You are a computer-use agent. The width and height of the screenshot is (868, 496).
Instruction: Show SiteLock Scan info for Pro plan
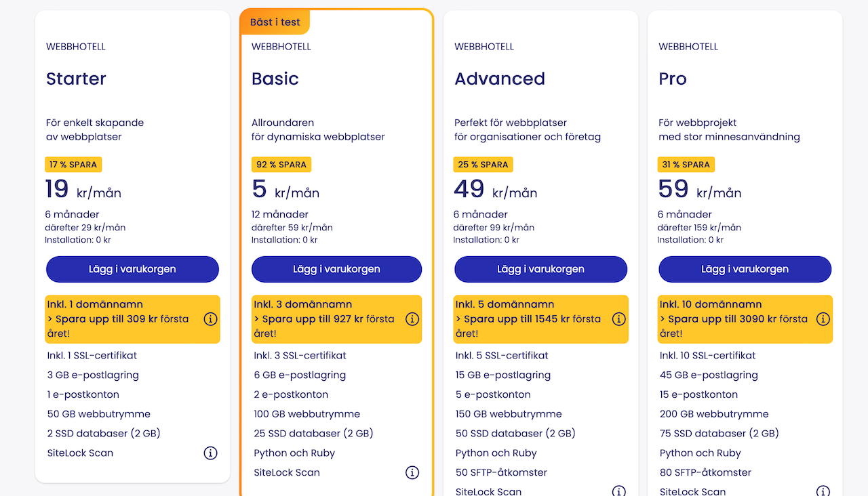point(823,491)
